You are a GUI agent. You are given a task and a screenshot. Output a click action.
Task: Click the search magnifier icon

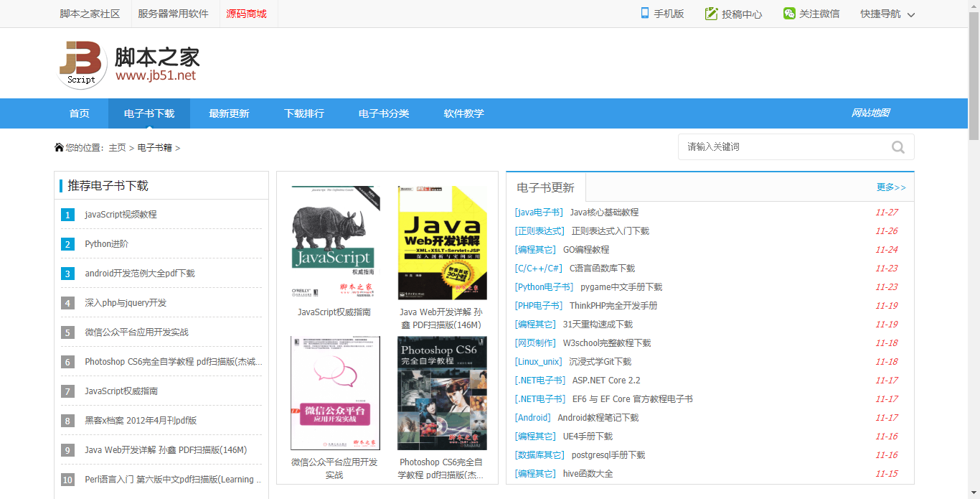[x=898, y=147]
